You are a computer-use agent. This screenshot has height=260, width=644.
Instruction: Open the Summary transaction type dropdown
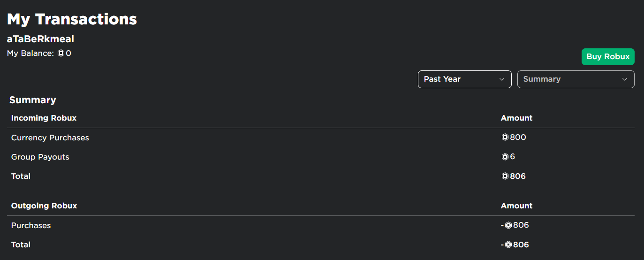pyautogui.click(x=576, y=79)
